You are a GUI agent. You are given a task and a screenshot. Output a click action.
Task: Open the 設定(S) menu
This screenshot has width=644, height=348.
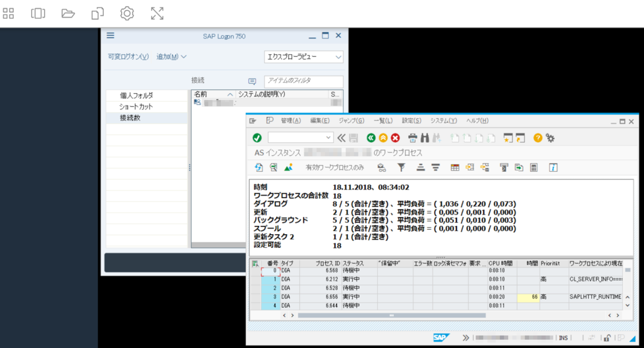point(411,121)
